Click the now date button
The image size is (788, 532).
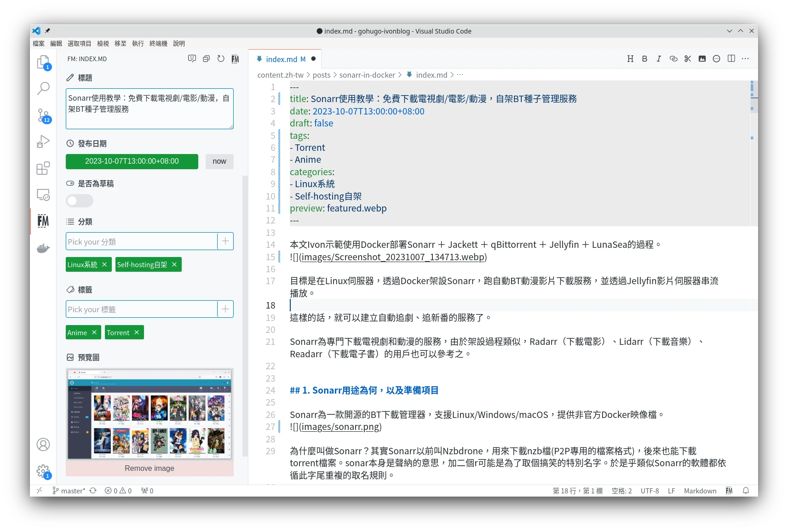pyautogui.click(x=219, y=161)
